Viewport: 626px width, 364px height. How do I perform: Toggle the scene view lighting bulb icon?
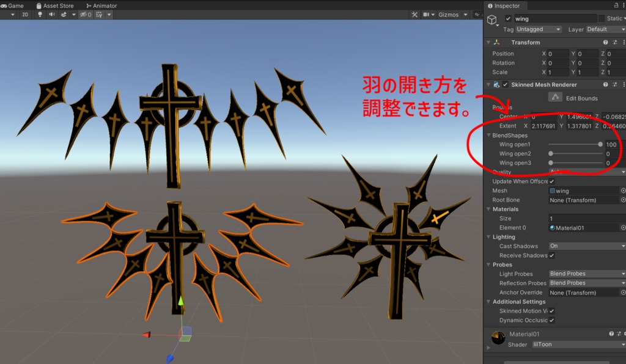[40, 15]
